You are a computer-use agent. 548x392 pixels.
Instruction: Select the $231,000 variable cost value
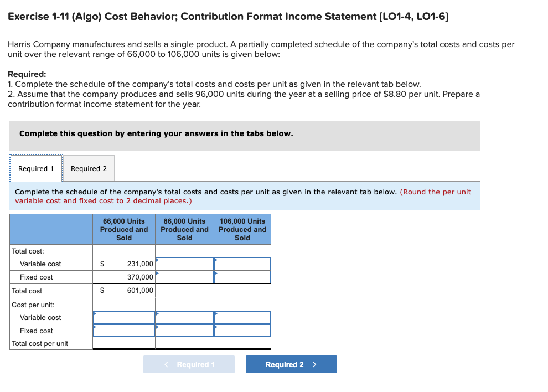point(123,264)
